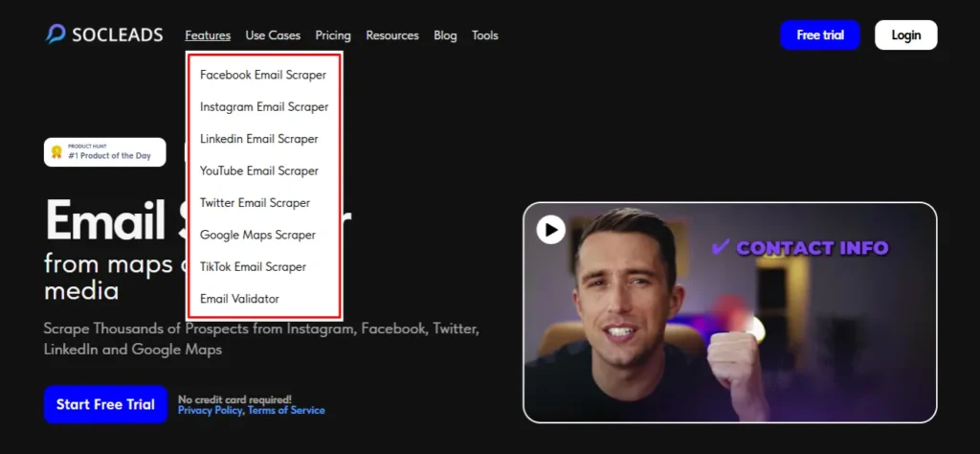980x454 pixels.
Task: Click the Product Hunt medal badge icon
Action: (56, 152)
